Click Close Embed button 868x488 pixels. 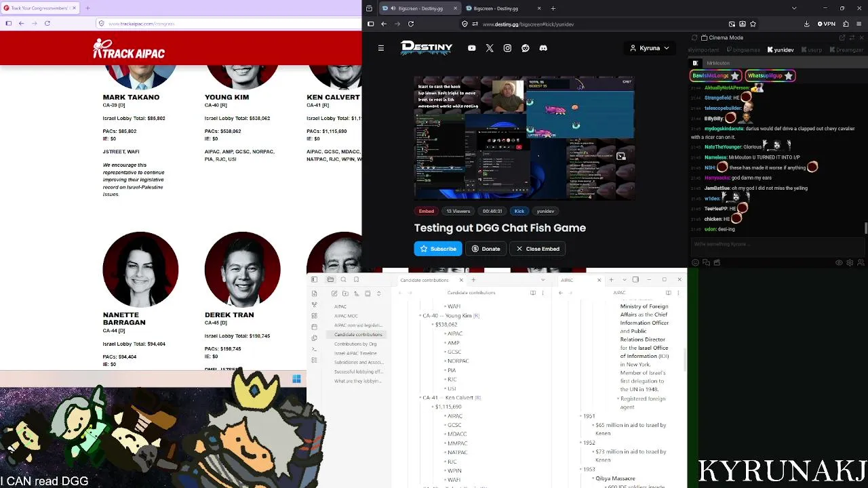point(538,249)
